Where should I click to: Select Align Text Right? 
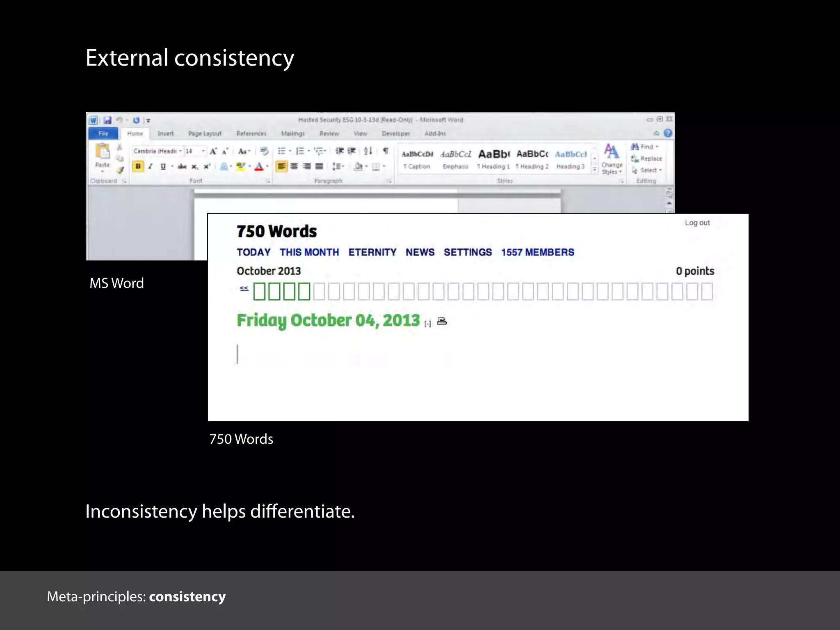point(307,166)
